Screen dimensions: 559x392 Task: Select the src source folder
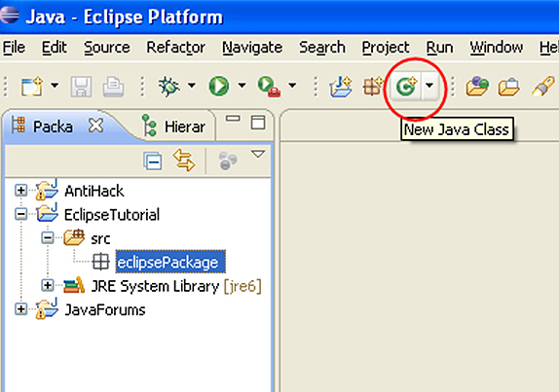[100, 239]
